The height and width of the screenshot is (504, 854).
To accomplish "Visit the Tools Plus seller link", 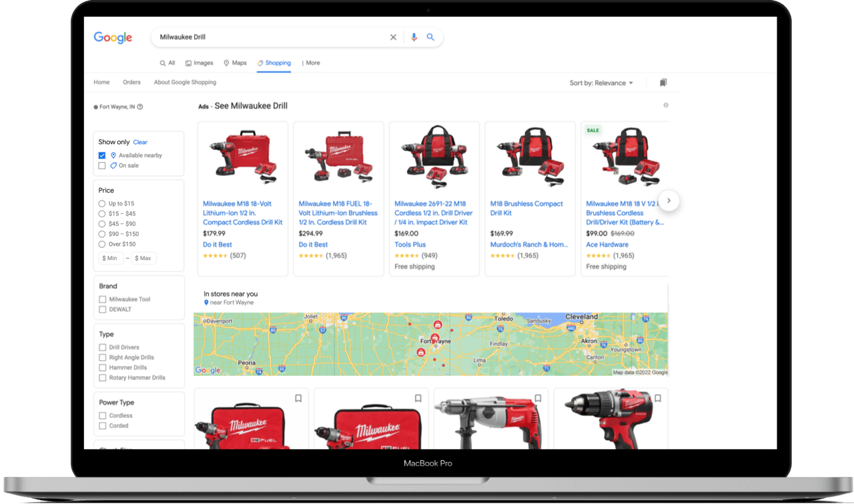I will (x=410, y=245).
